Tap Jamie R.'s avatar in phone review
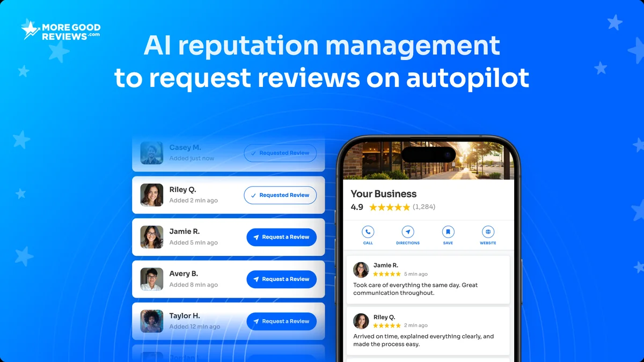The width and height of the screenshot is (644, 362). (x=361, y=270)
